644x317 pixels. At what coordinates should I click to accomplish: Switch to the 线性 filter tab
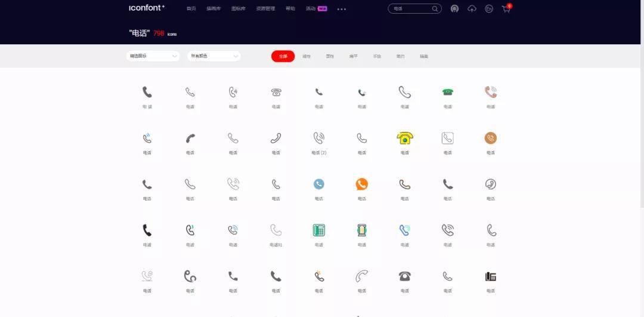point(306,56)
